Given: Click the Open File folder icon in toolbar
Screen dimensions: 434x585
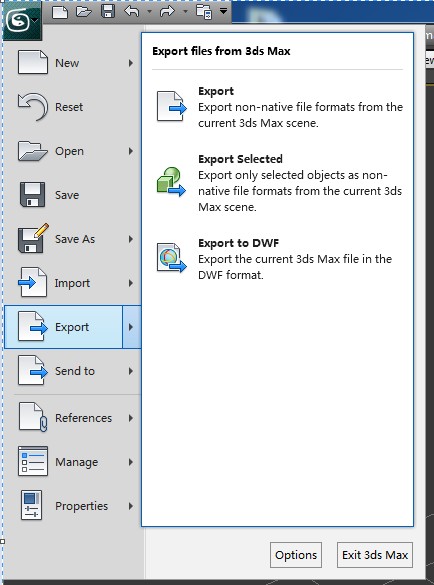Looking at the screenshot, I should (84, 12).
